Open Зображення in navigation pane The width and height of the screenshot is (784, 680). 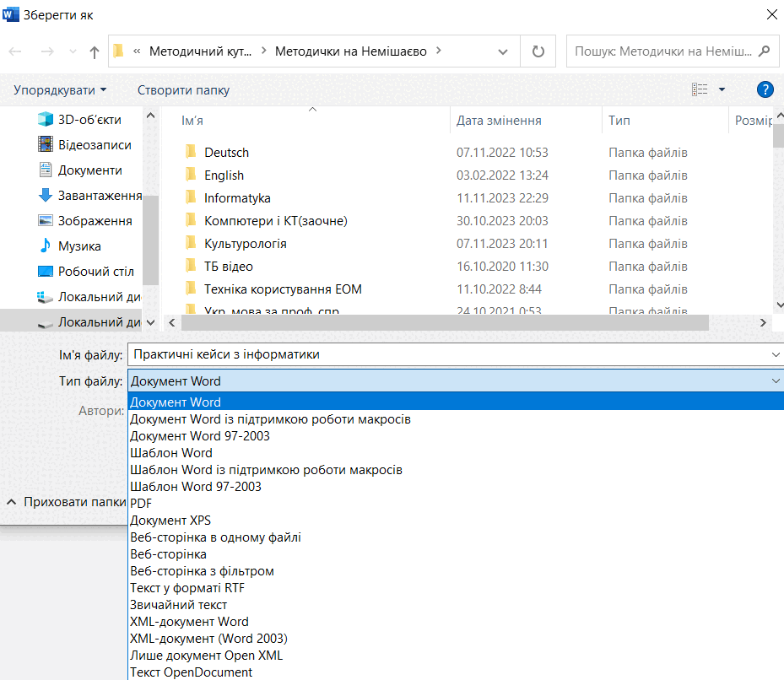[85, 221]
